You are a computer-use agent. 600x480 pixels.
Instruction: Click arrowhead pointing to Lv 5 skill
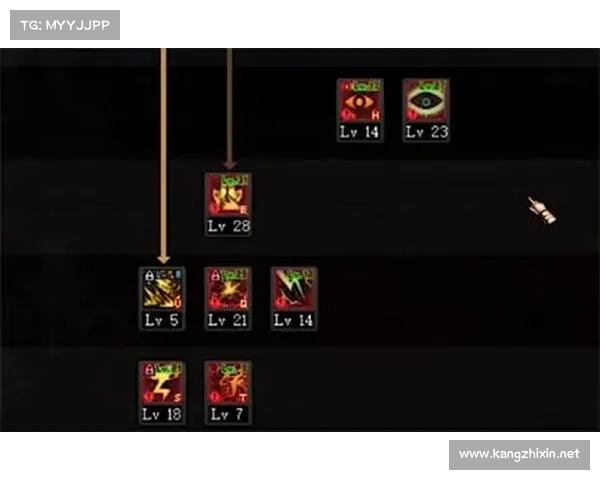163,259
